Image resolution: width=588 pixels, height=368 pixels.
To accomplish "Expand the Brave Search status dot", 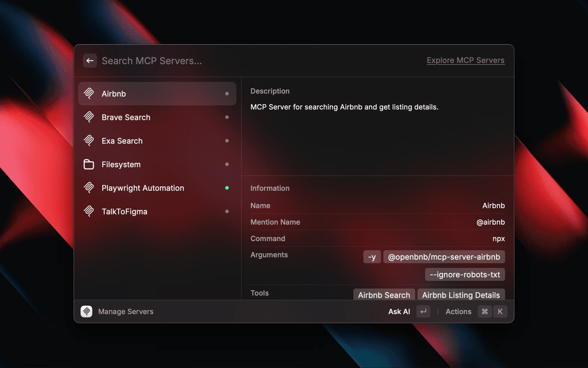I will click(227, 117).
